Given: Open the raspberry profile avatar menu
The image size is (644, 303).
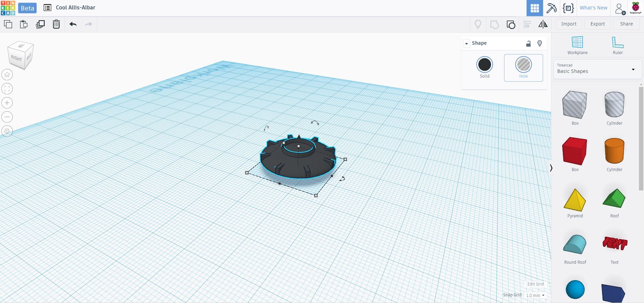Looking at the screenshot, I should coord(635,8).
